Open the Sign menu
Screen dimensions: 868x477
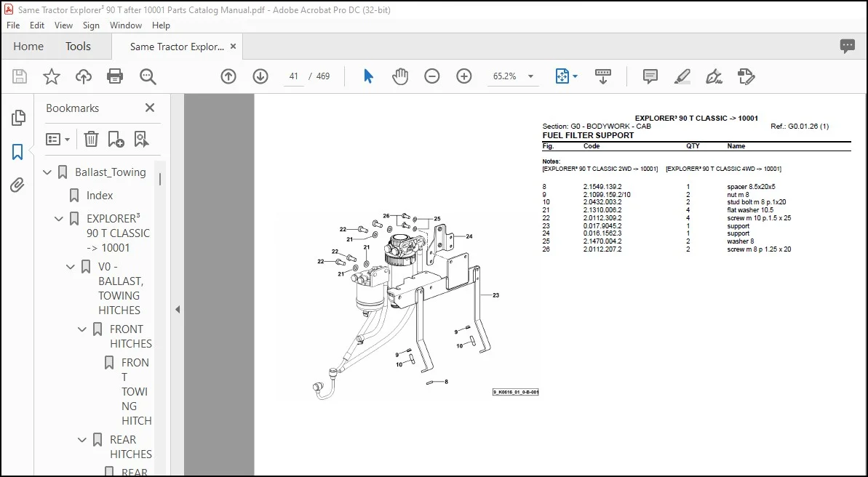point(92,25)
